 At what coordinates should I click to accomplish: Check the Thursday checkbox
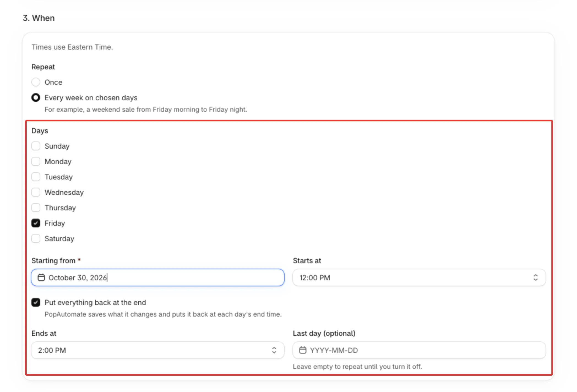click(36, 208)
